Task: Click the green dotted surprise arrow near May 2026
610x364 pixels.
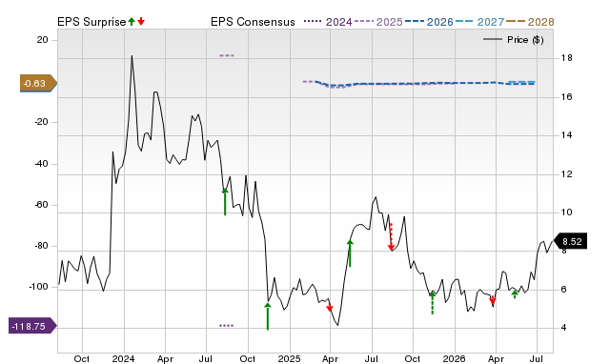Action: click(x=515, y=294)
